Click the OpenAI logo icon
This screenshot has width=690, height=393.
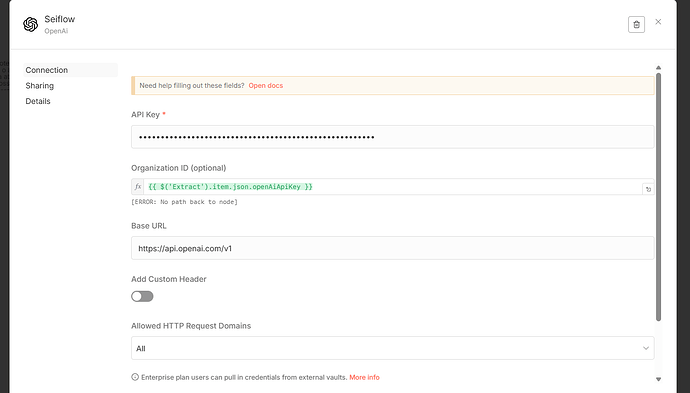31,25
